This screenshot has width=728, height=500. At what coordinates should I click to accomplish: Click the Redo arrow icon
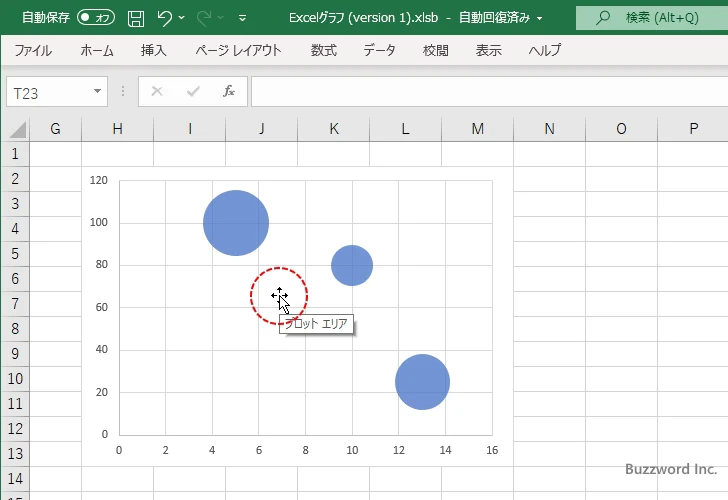[203, 18]
